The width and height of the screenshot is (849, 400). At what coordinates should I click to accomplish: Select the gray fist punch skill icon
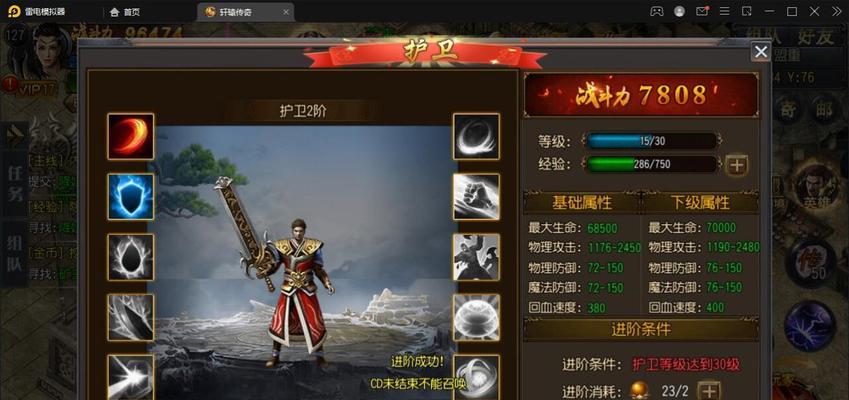(476, 196)
